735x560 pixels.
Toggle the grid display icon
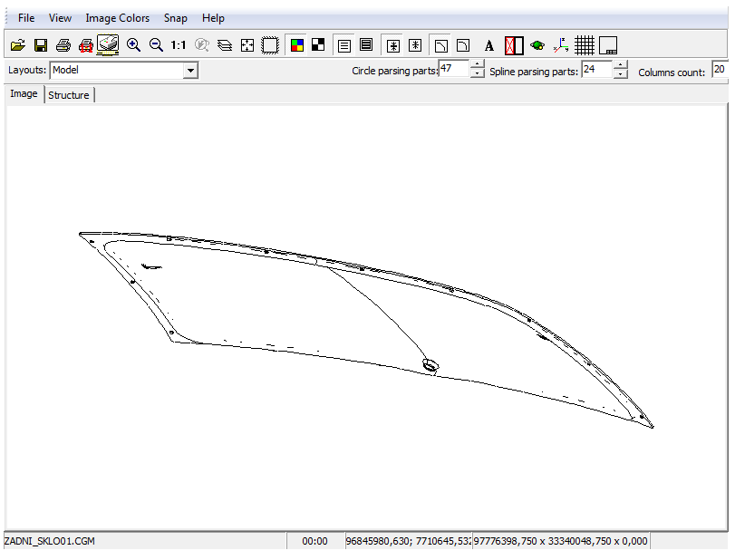click(585, 46)
